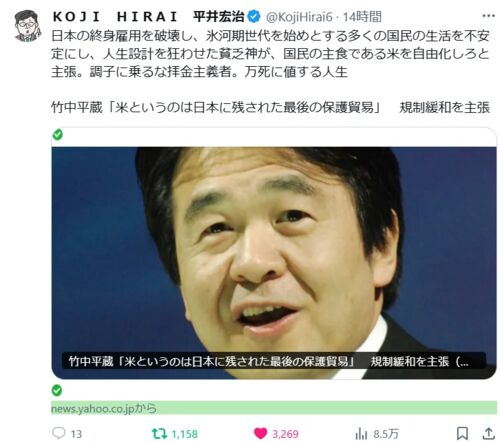
Task: Open the cartoon profile avatar
Action: [x=28, y=26]
